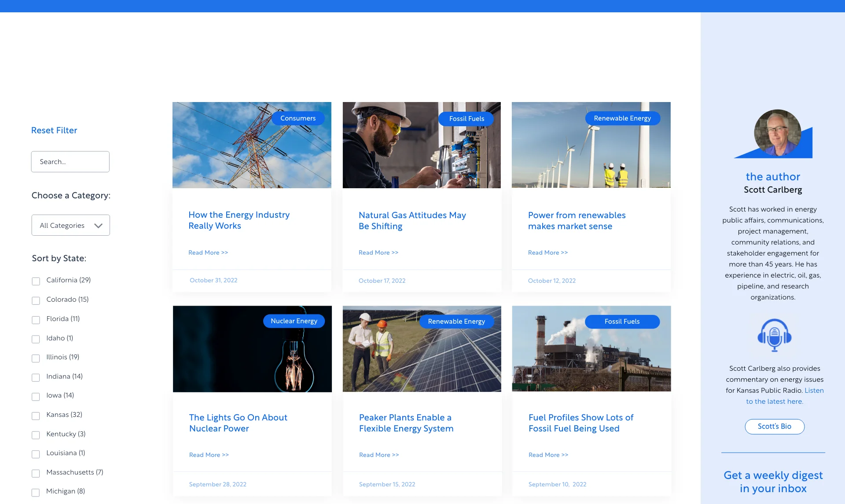This screenshot has height=504, width=845.
Task: Click the Get a weekly digest heading
Action: point(773,482)
